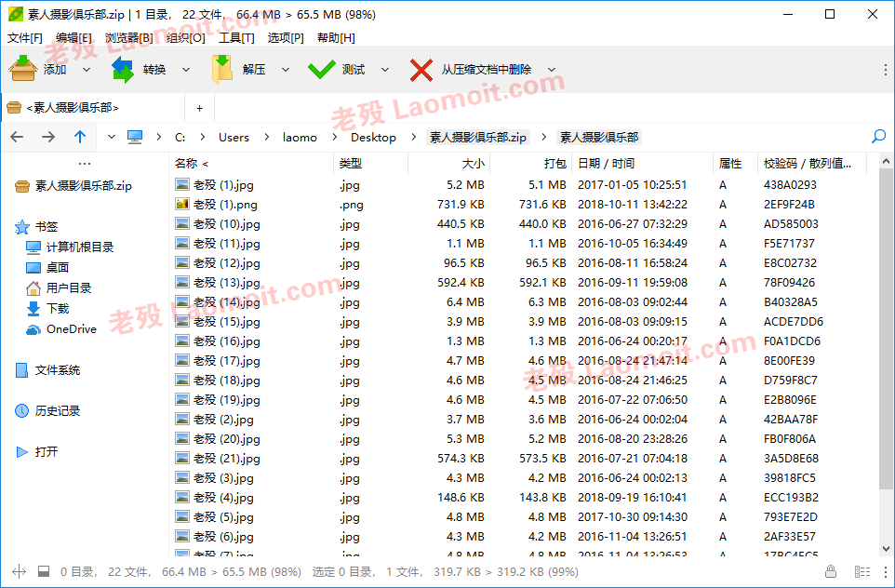Open the toolbar vertical dots overflow menu
Image resolution: width=895 pixels, height=588 pixels.
pyautogui.click(x=886, y=70)
